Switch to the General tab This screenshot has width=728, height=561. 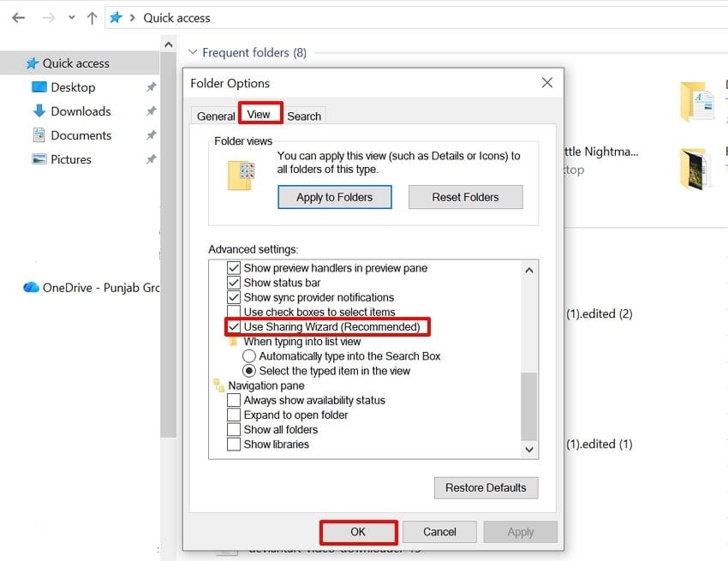click(x=215, y=115)
